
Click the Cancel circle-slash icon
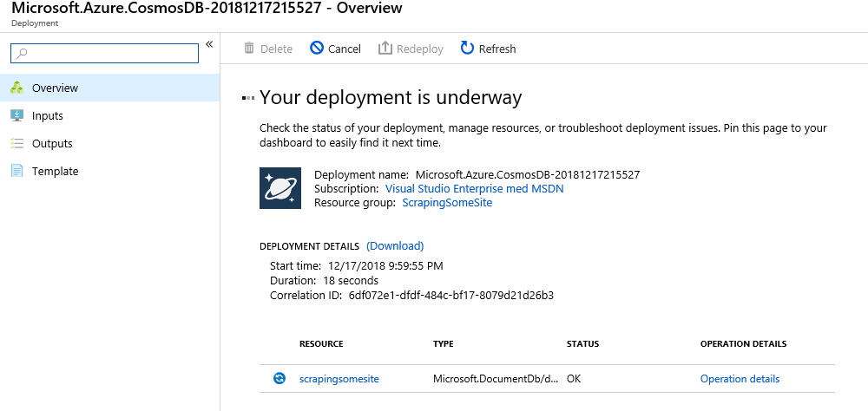tap(317, 49)
